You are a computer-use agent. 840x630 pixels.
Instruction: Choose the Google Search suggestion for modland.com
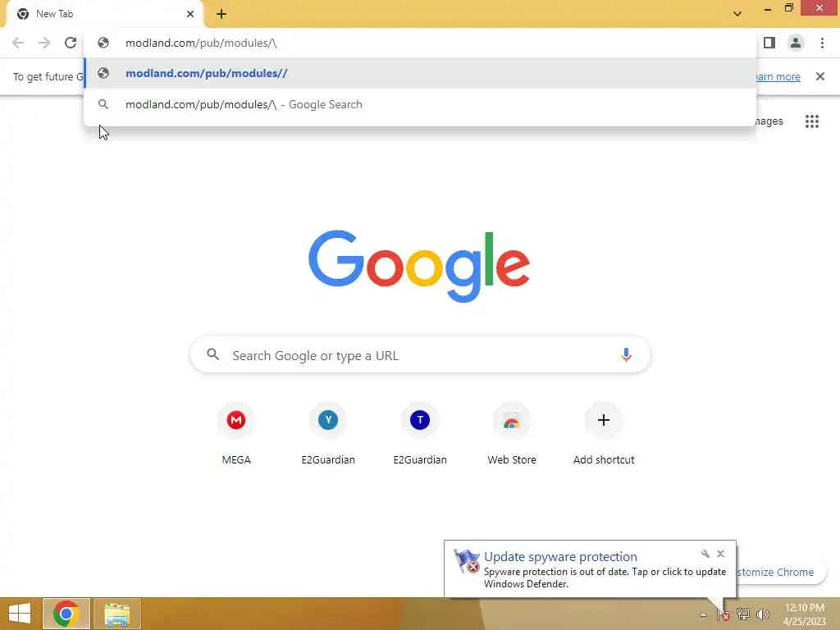click(x=420, y=104)
